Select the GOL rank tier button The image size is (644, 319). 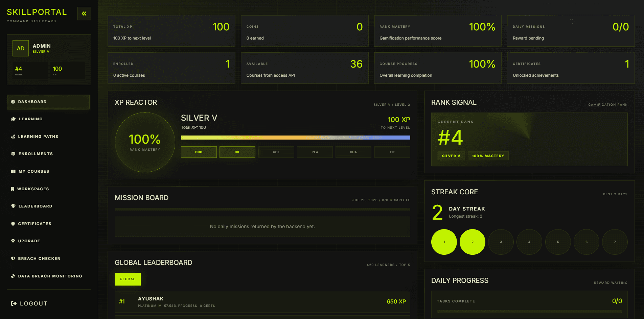point(276,152)
